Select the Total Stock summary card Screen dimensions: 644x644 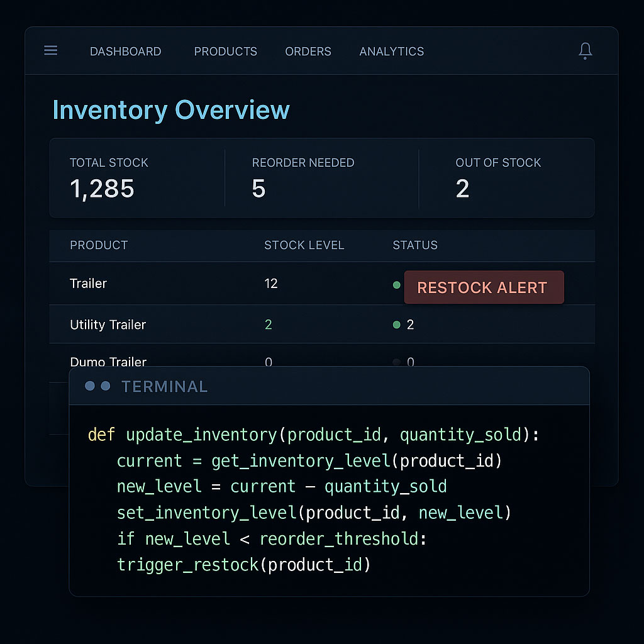[x=137, y=178]
